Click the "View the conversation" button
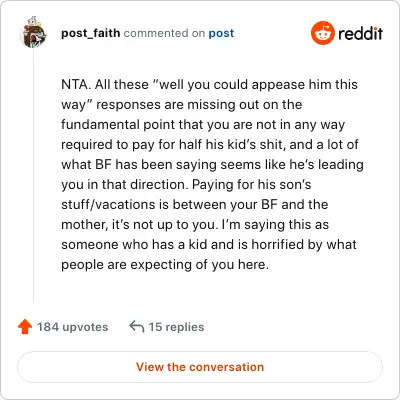400x400 pixels. pyautogui.click(x=200, y=367)
